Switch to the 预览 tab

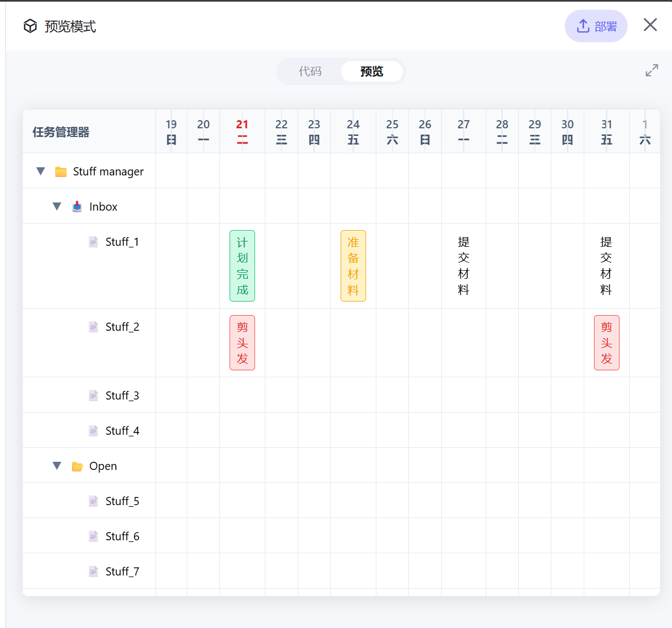[x=371, y=71]
